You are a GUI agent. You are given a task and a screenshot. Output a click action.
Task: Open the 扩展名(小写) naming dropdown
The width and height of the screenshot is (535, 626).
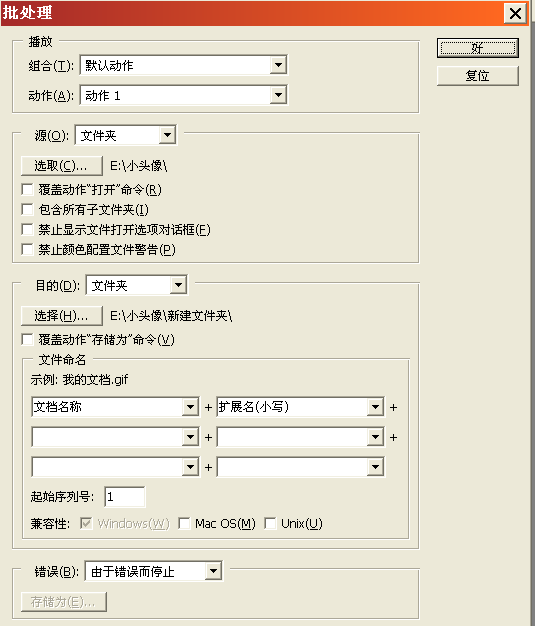click(300, 407)
